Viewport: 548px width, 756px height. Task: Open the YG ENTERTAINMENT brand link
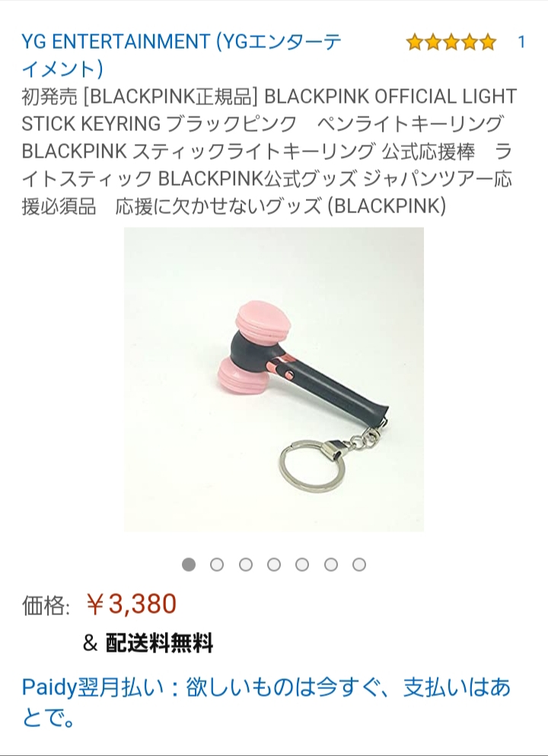tap(181, 55)
